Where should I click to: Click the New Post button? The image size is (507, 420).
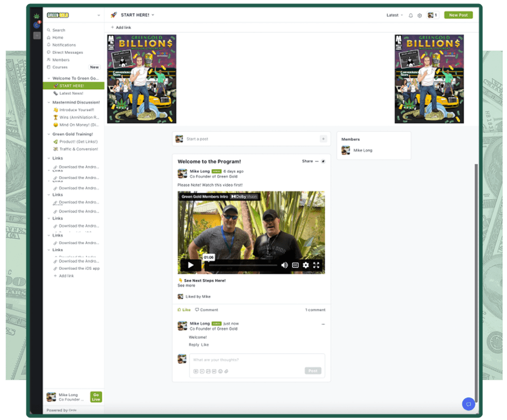point(458,15)
